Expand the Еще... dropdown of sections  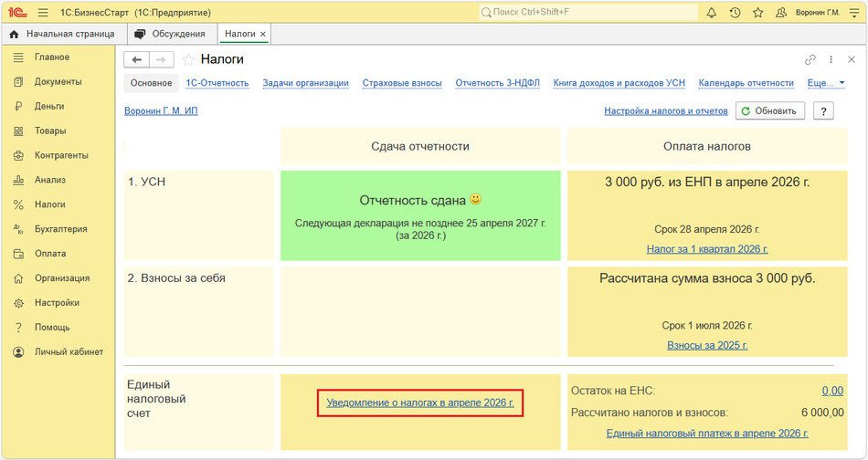[826, 83]
